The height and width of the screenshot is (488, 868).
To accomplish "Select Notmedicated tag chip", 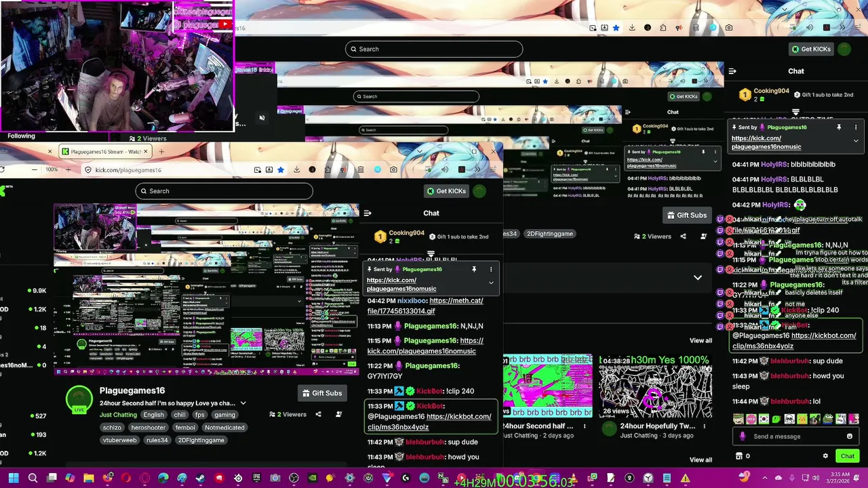I will coord(224,428).
